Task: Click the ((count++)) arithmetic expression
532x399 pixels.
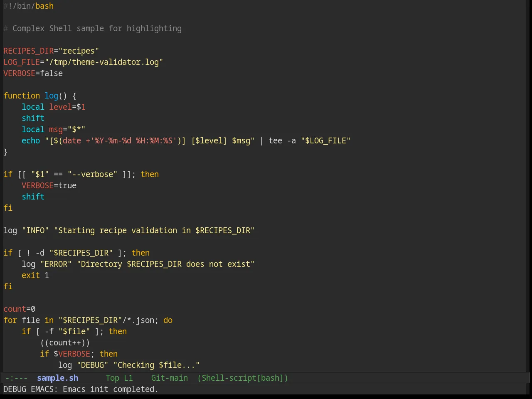Action: pyautogui.click(x=65, y=342)
